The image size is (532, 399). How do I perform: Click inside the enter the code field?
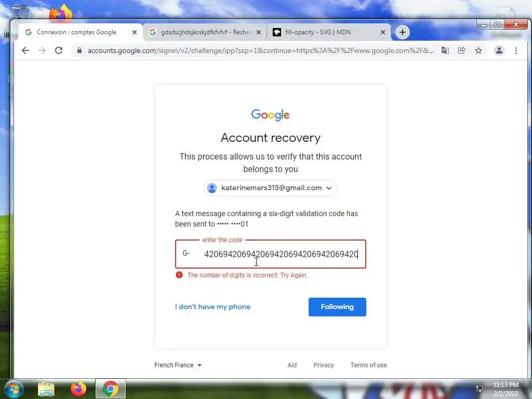click(270, 254)
